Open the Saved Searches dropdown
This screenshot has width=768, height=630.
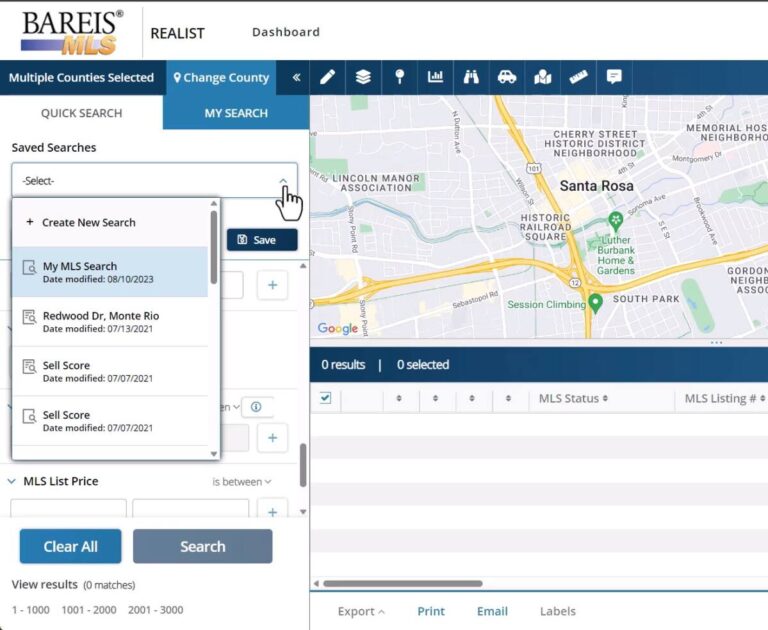(x=154, y=180)
